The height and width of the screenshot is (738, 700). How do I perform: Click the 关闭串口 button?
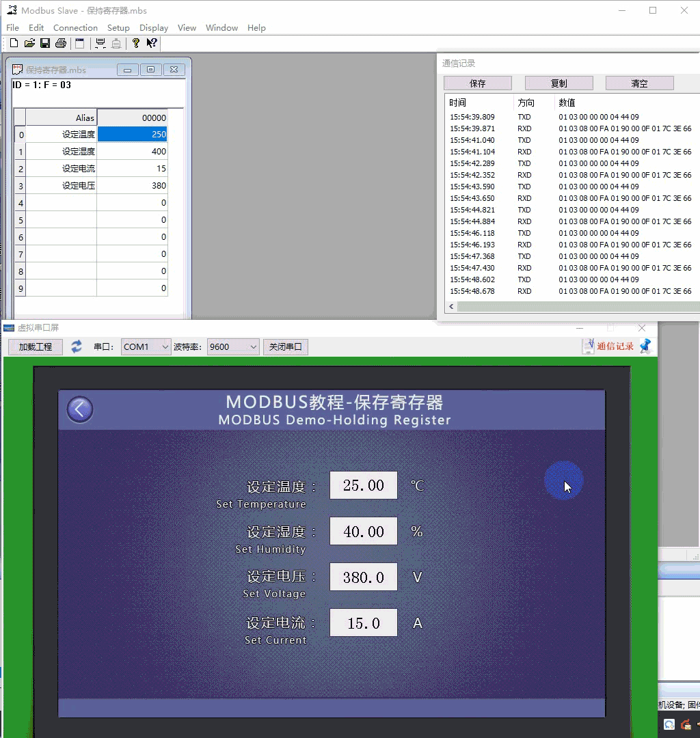coord(285,347)
